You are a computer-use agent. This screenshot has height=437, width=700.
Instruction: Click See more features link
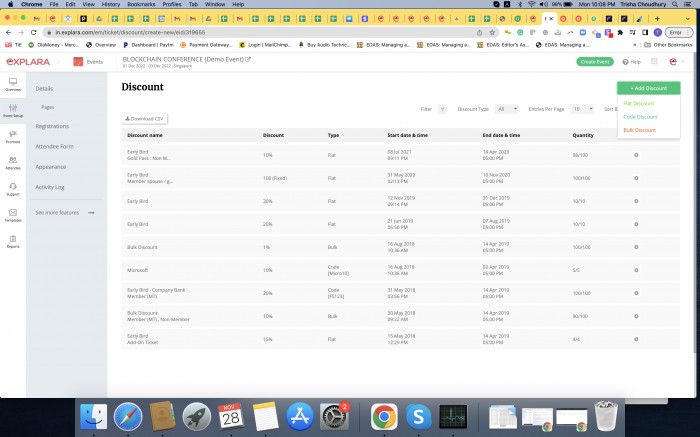65,213
